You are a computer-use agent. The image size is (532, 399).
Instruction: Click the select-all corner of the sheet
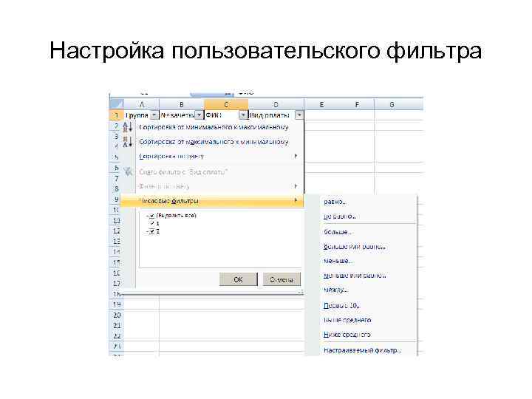pyautogui.click(x=117, y=104)
